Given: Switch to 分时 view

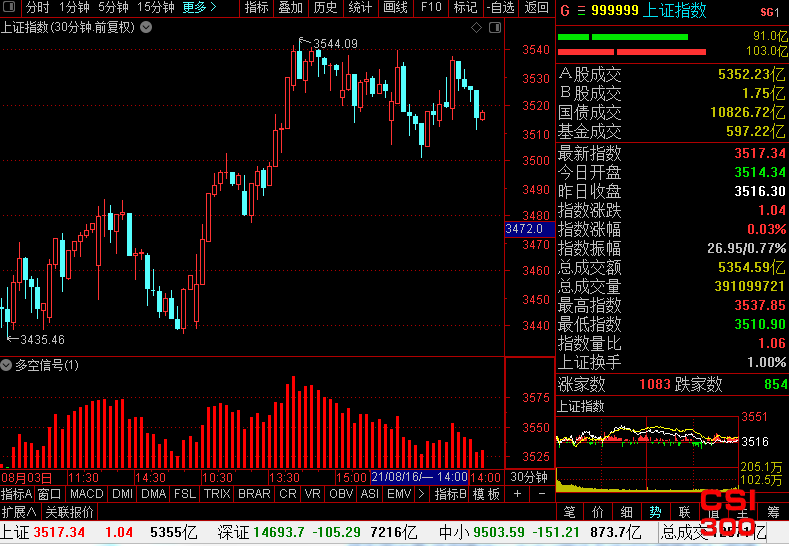Looking at the screenshot, I should pyautogui.click(x=38, y=7).
